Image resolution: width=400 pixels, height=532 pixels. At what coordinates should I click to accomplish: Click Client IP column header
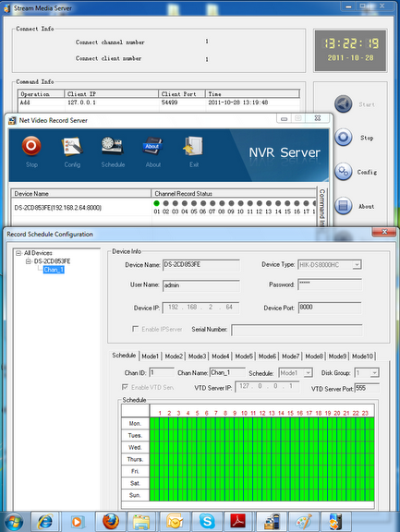point(111,93)
